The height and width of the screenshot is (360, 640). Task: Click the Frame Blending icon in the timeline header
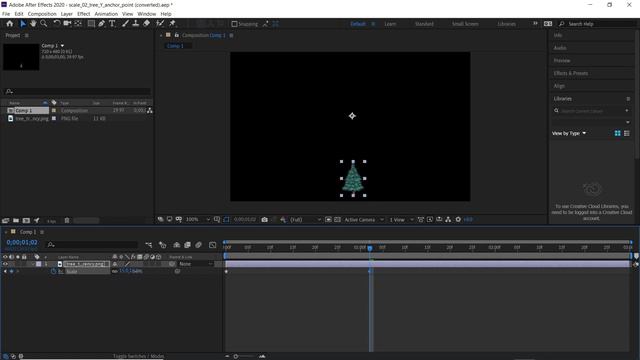[x=187, y=245]
